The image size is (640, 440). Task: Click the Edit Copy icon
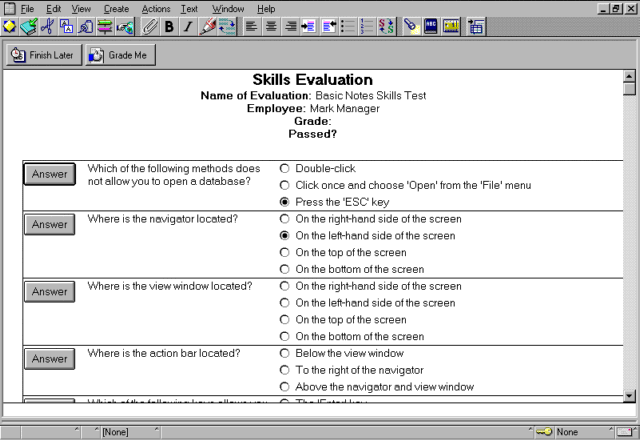pos(67,27)
